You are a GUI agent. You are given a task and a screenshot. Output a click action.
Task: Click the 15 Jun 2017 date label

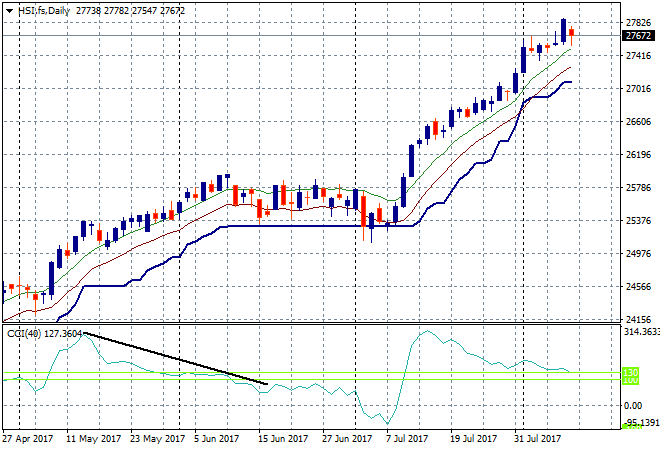283,439
